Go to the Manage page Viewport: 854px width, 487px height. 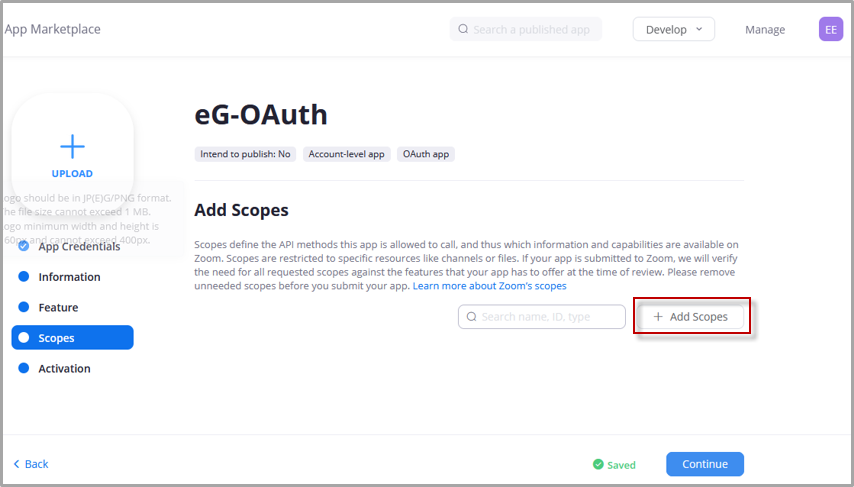click(x=765, y=29)
